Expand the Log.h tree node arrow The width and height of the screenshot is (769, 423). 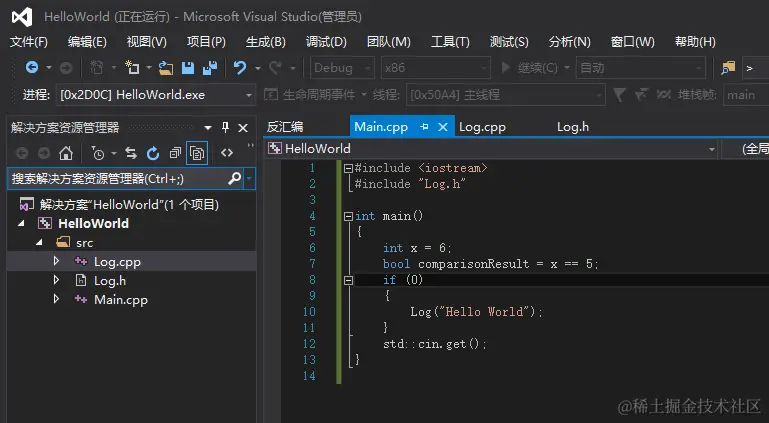click(56, 280)
